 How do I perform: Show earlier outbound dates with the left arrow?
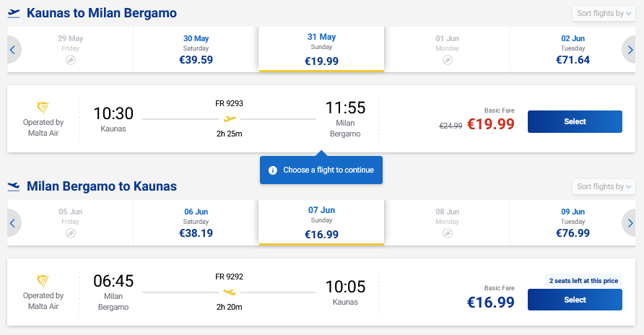tap(12, 49)
